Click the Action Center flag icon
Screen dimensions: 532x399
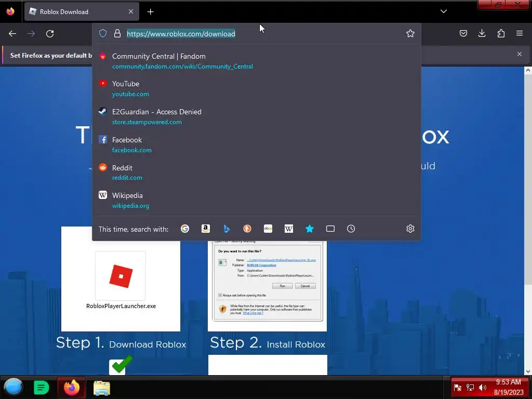click(x=457, y=388)
